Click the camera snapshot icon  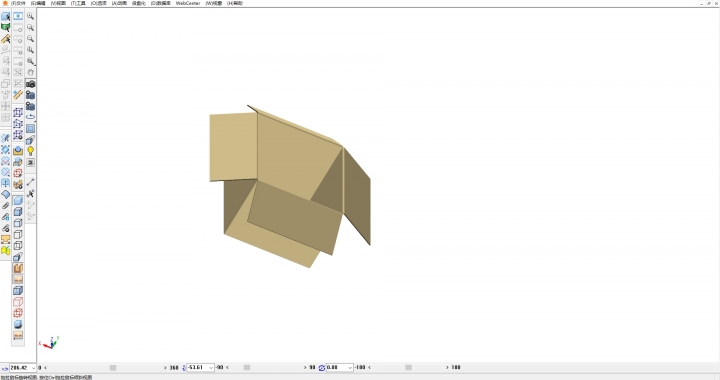click(x=30, y=84)
